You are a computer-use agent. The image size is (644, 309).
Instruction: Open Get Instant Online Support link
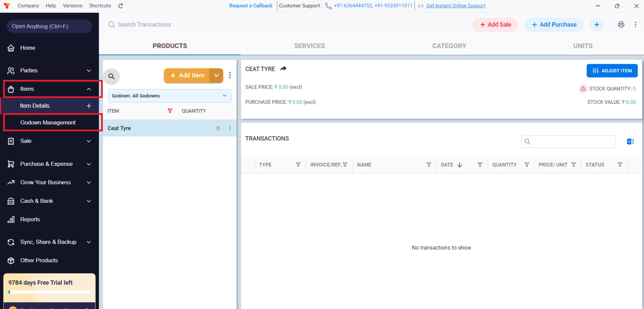456,6
